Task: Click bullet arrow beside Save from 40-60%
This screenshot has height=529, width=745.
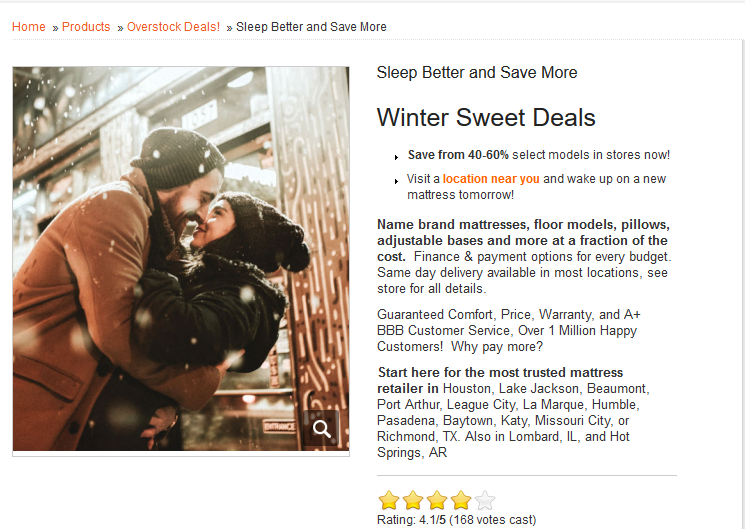Action: (396, 157)
